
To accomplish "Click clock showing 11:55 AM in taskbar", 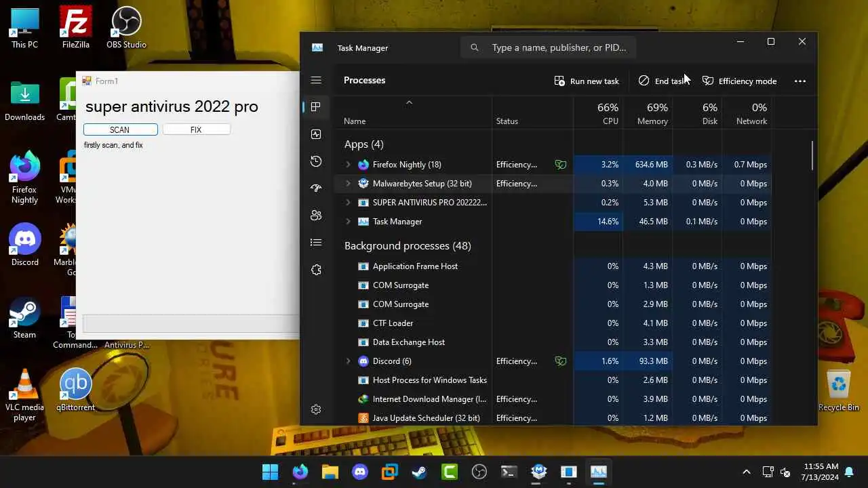I will tap(821, 472).
